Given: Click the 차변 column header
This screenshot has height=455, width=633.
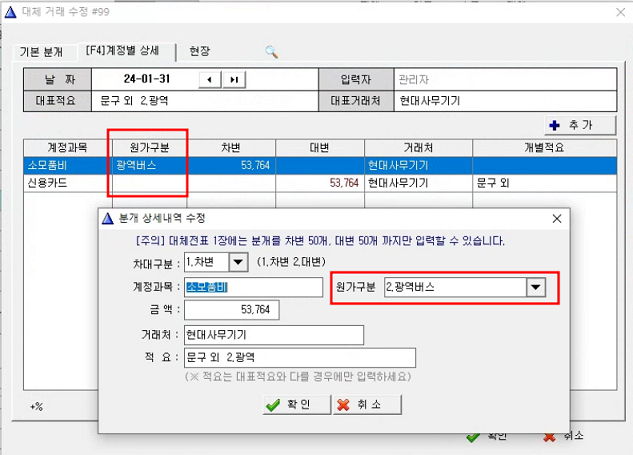Looking at the screenshot, I should click(x=231, y=148).
